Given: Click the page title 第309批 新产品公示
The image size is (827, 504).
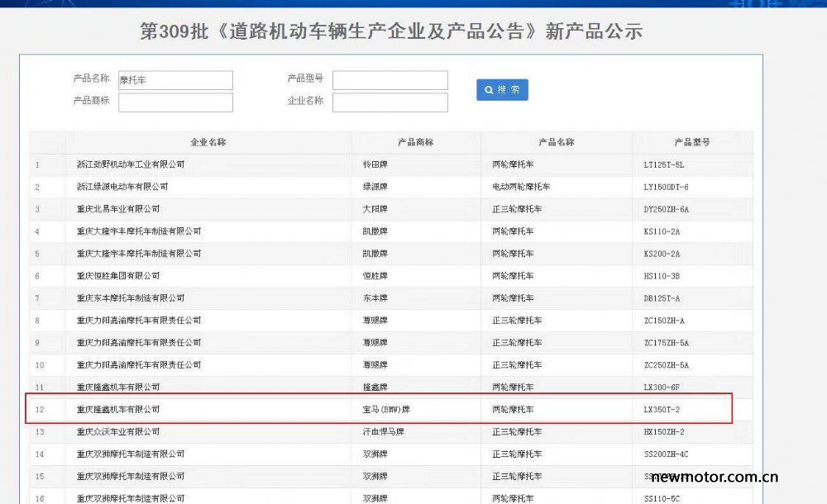Looking at the screenshot, I should coord(391,31).
